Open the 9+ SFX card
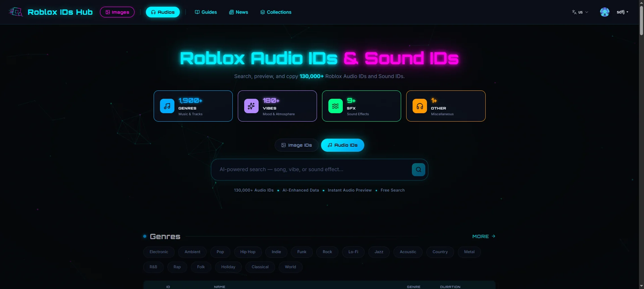Screen dimensions: 644x289 (x=362, y=106)
